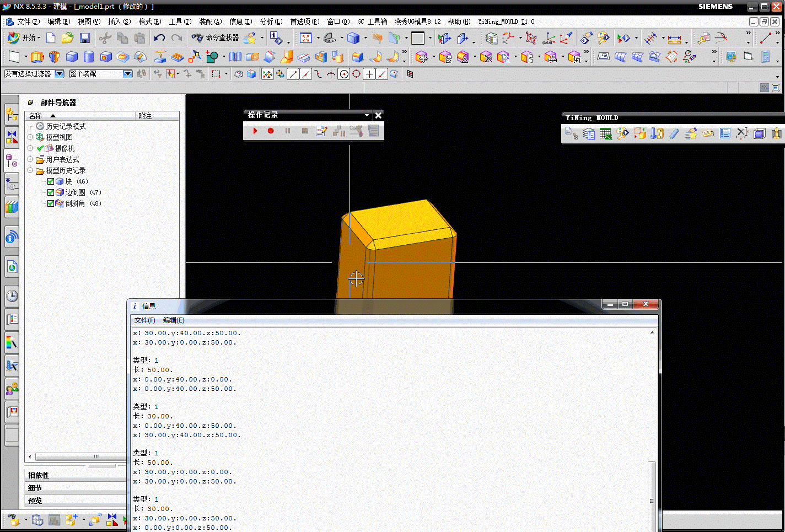Image resolution: width=785 pixels, height=532 pixels.
Task: Click the paint palette icon in YiNing_MOULD toolbar
Action: [622, 133]
